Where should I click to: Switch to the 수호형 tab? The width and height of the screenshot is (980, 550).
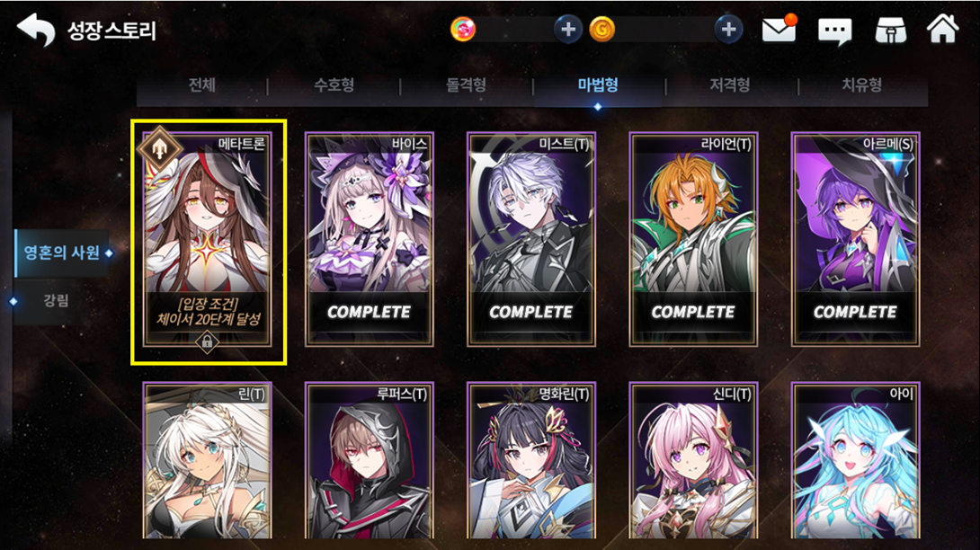tap(334, 85)
